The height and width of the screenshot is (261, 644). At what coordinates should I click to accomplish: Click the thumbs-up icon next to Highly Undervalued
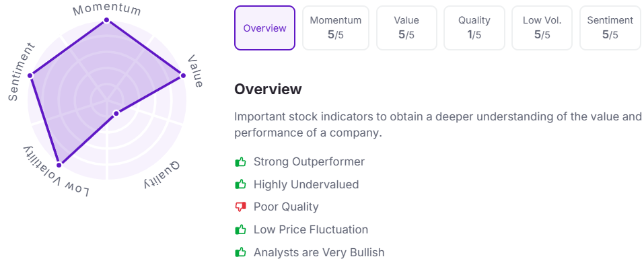[x=240, y=185]
